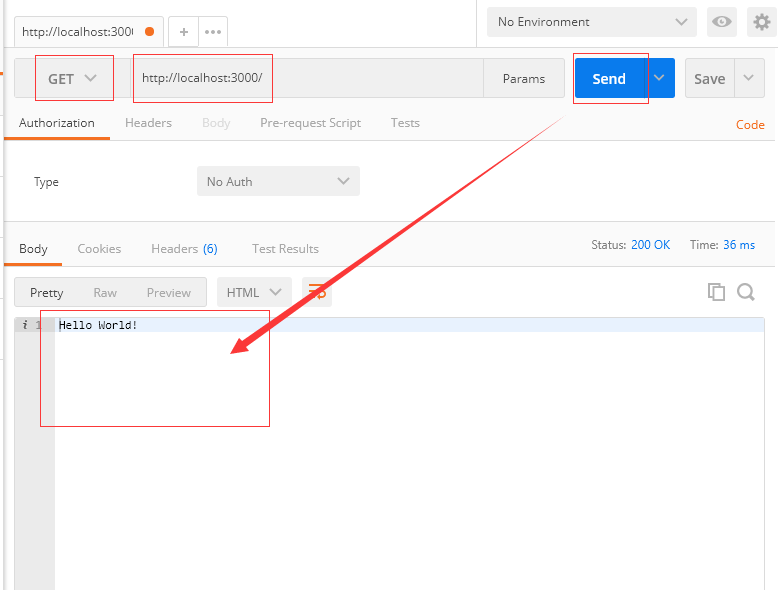Click the info icon beside line 1

point(25,325)
